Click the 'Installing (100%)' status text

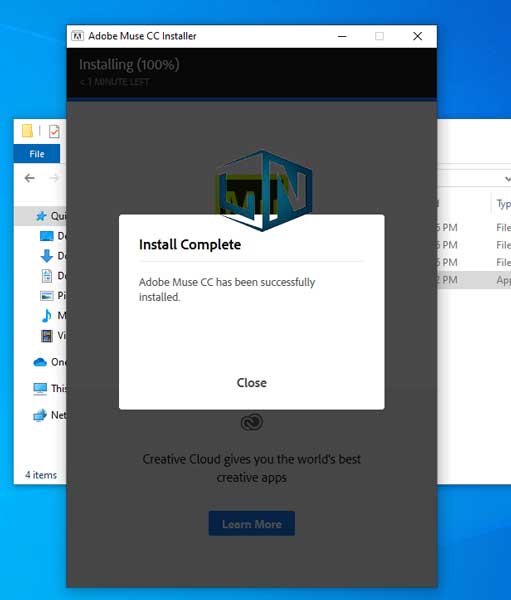(129, 65)
